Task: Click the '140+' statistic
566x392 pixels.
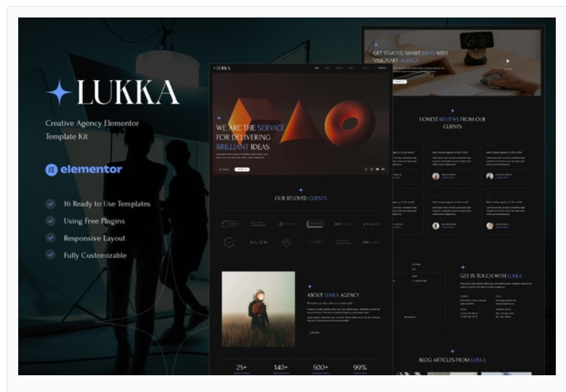Action: coord(281,367)
